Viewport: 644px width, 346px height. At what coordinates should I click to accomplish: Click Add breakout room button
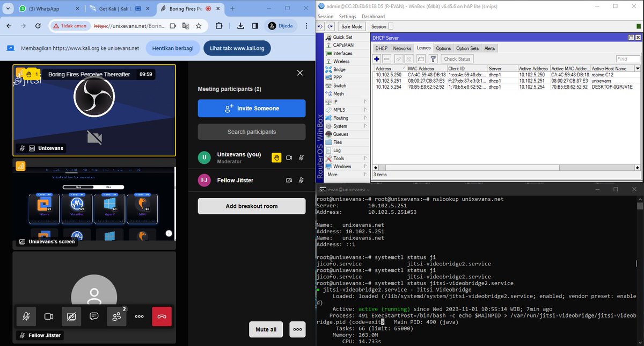(252, 206)
